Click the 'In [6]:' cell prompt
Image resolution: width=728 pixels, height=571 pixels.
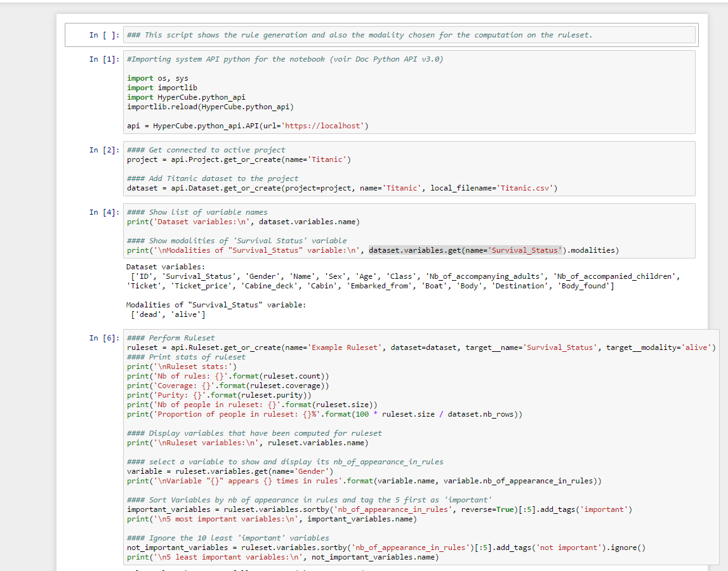pos(104,338)
